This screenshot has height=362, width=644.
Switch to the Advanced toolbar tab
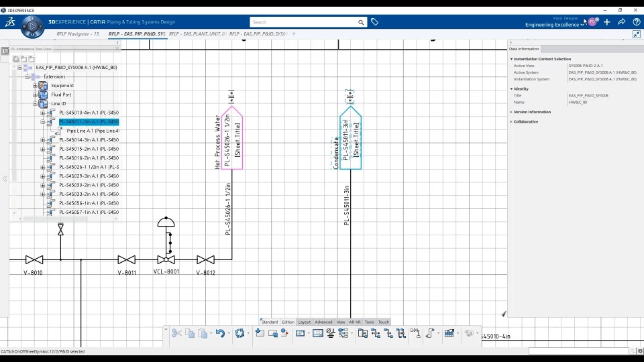tap(323, 322)
